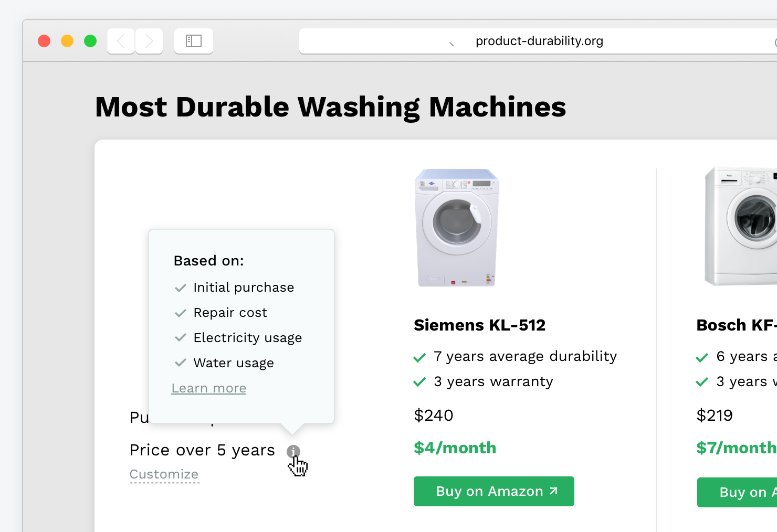
Task: Toggle the browser sidebar panel icon
Action: (x=193, y=40)
